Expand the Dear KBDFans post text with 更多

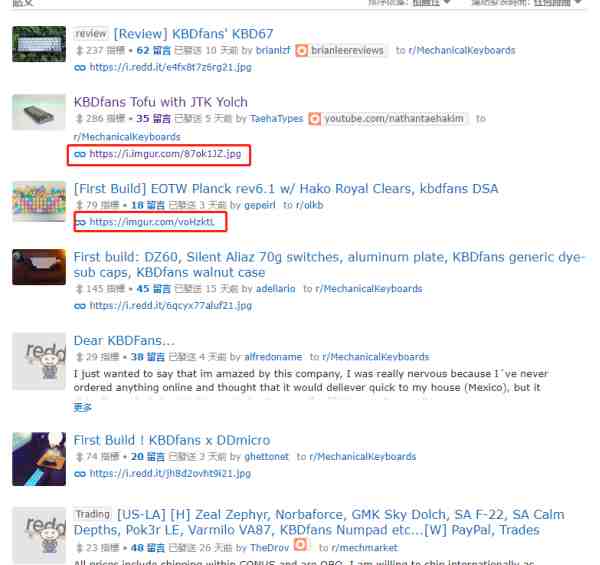coord(82,407)
